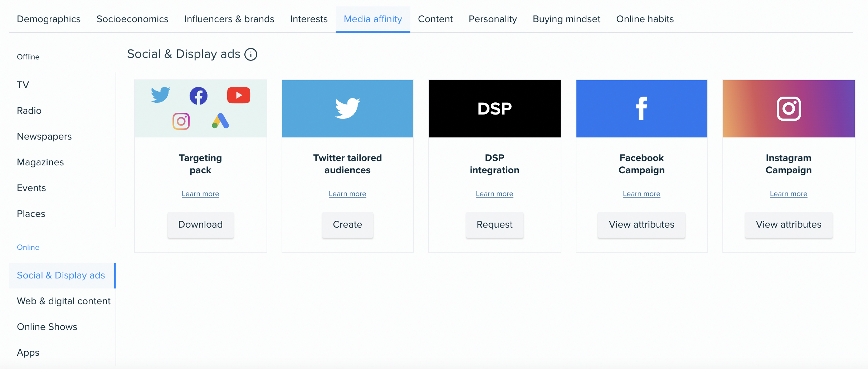
Task: Open Learn more link under Instagram Campaign
Action: tap(789, 194)
